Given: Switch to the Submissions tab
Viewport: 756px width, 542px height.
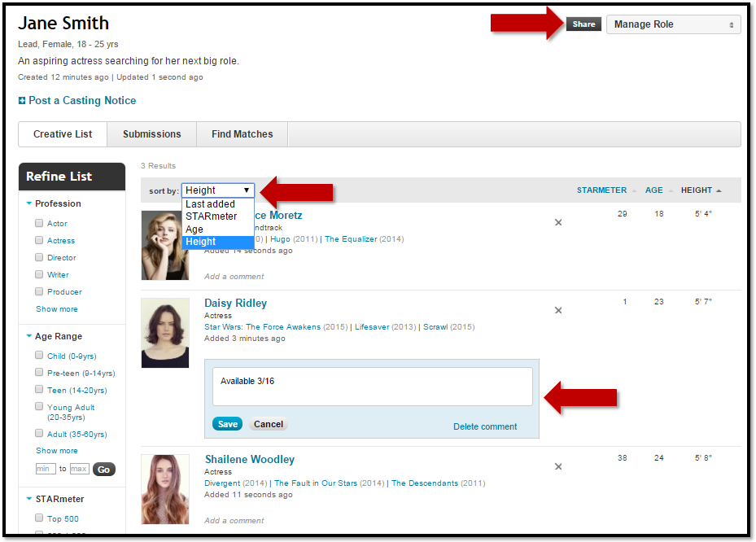Looking at the screenshot, I should coord(151,134).
